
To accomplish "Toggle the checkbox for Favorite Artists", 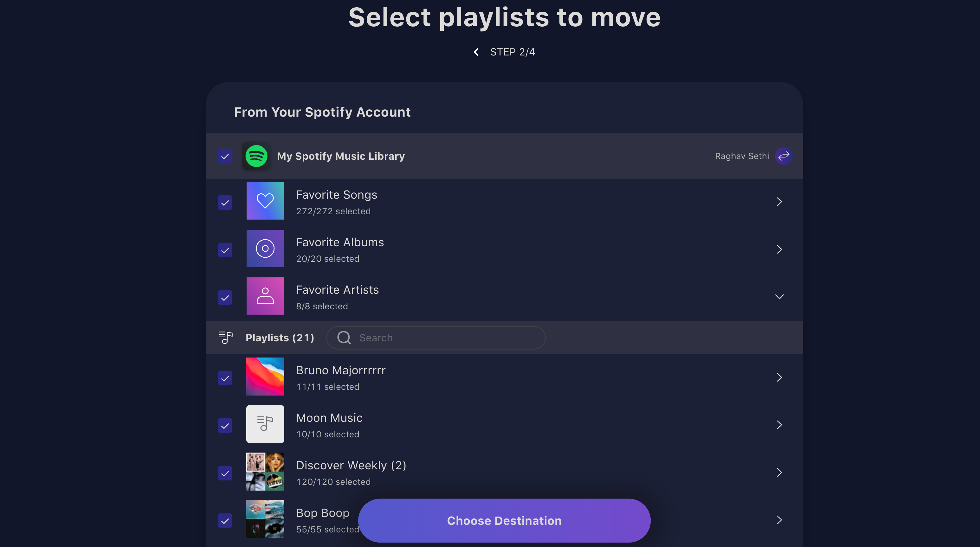I will click(x=225, y=297).
